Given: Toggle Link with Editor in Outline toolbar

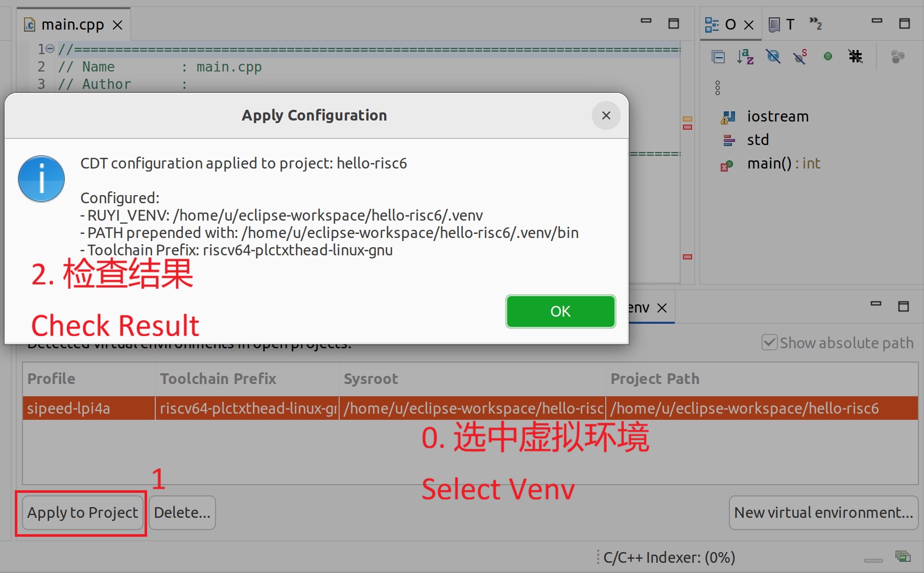Looking at the screenshot, I should pyautogui.click(x=898, y=57).
